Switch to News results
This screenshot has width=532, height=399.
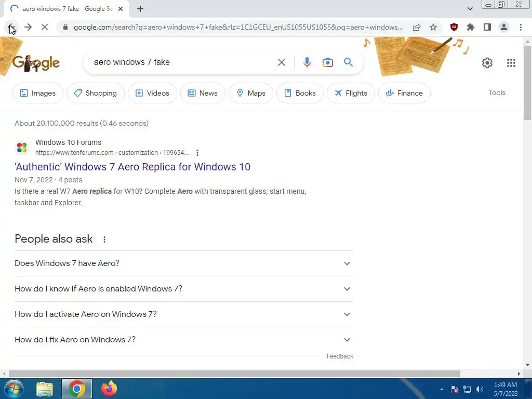[x=203, y=93]
